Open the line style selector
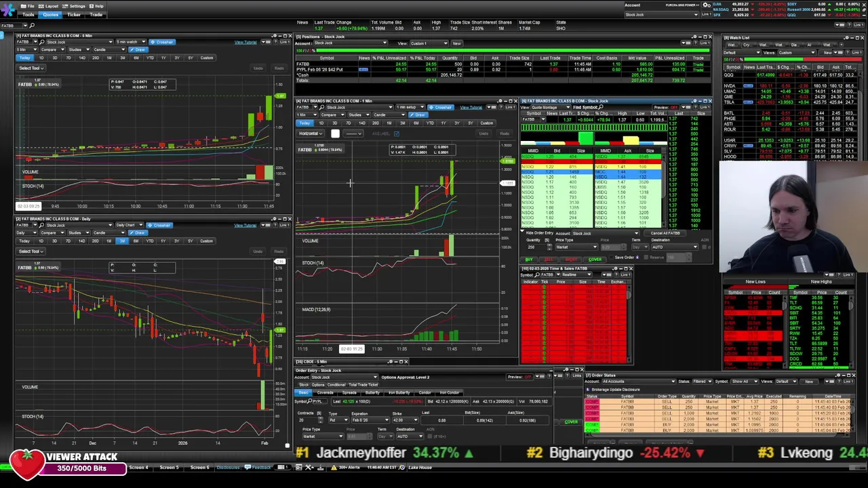The image size is (868, 488). [x=353, y=134]
